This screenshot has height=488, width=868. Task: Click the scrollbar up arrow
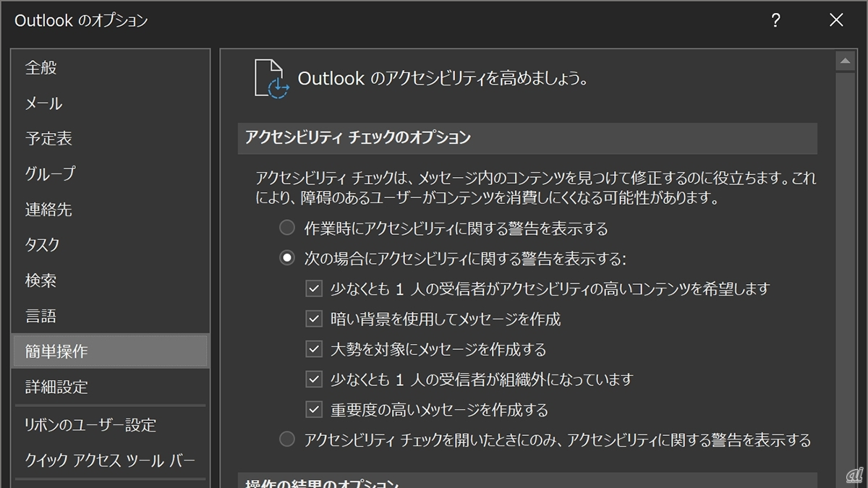coord(846,61)
